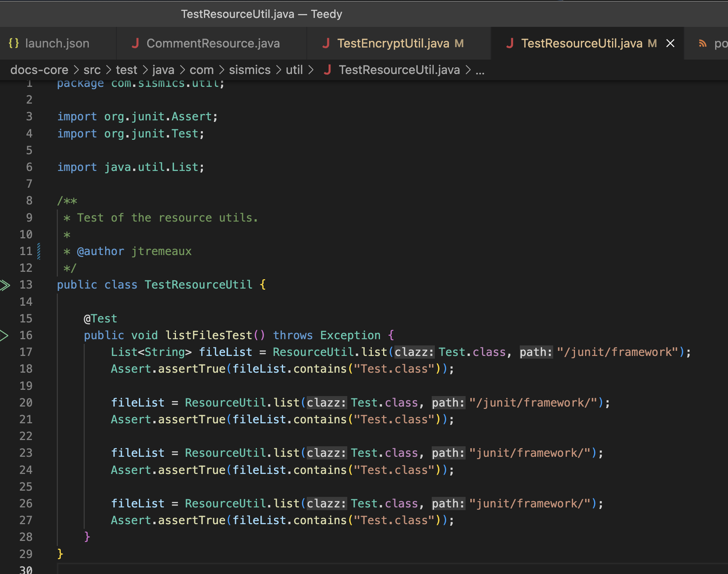Click the @Test annotation
Viewport: 728px width, 574px height.
click(100, 319)
